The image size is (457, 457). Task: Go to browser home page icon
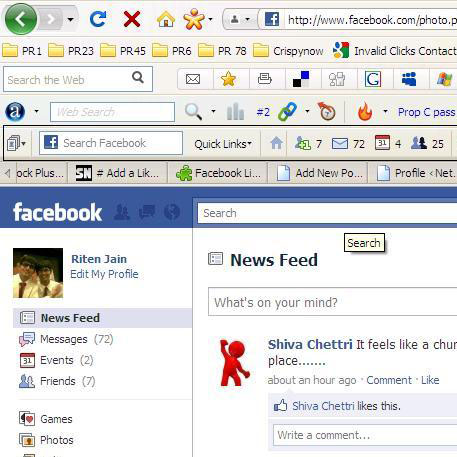click(x=166, y=19)
